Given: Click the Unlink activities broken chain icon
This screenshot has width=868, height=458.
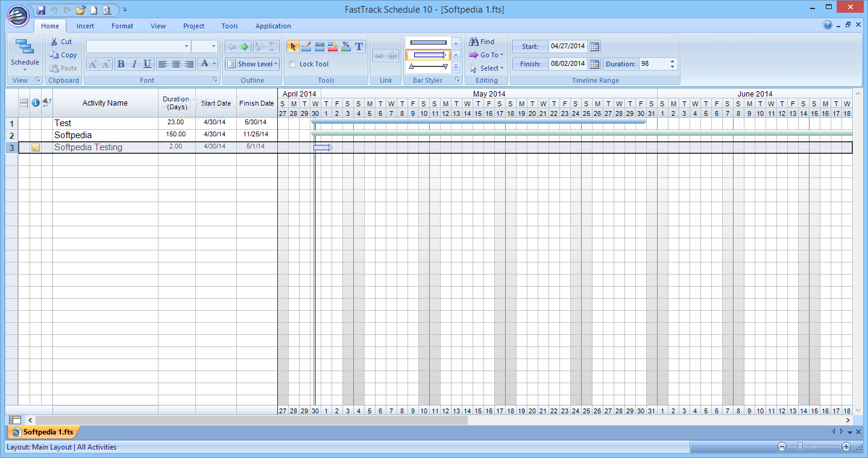Looking at the screenshot, I should click(392, 56).
